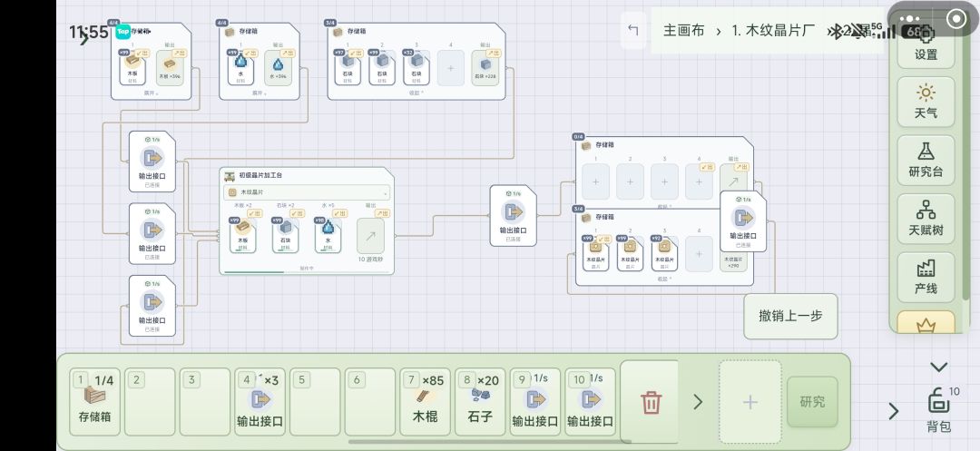The height and width of the screenshot is (451, 980).
Task: Toggle the 出 tag on 加工台 output slot
Action: (x=382, y=213)
